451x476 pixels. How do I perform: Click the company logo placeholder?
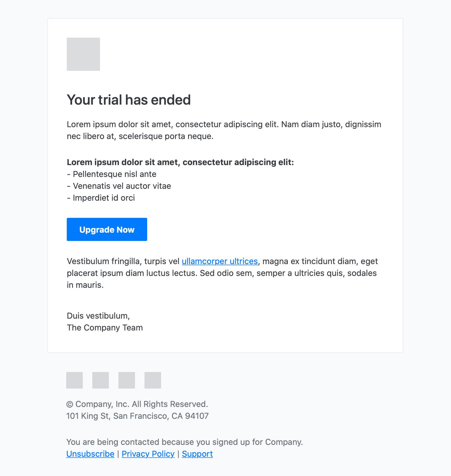[x=83, y=54]
